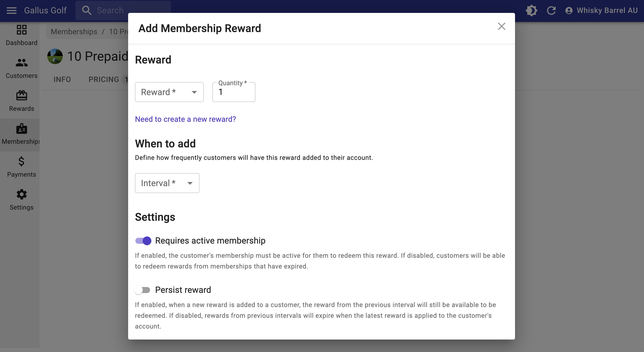Open the Rewards gift icon

(x=21, y=95)
